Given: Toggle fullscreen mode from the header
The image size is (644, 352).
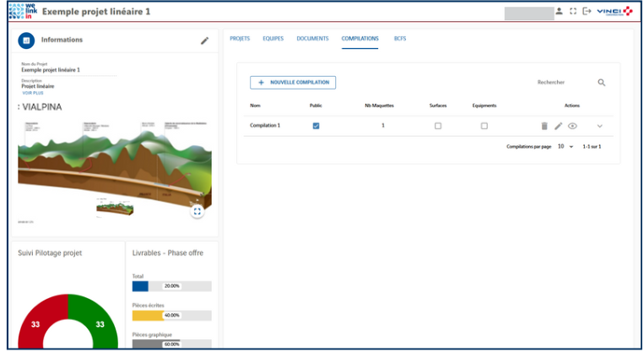Looking at the screenshot, I should (573, 12).
